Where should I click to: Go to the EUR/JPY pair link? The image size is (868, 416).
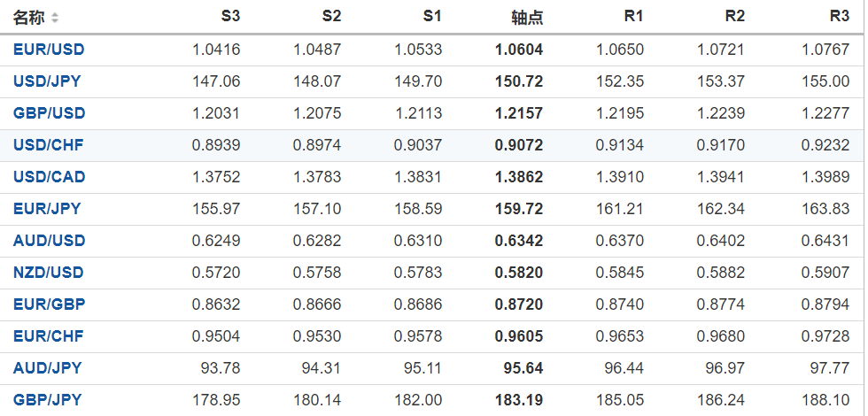(47, 209)
